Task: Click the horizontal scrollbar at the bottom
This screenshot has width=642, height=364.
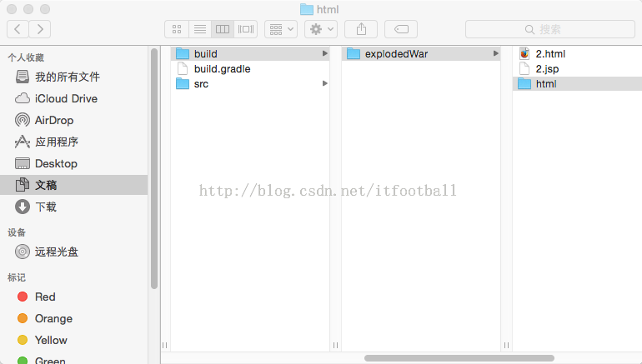Action: coord(459,358)
